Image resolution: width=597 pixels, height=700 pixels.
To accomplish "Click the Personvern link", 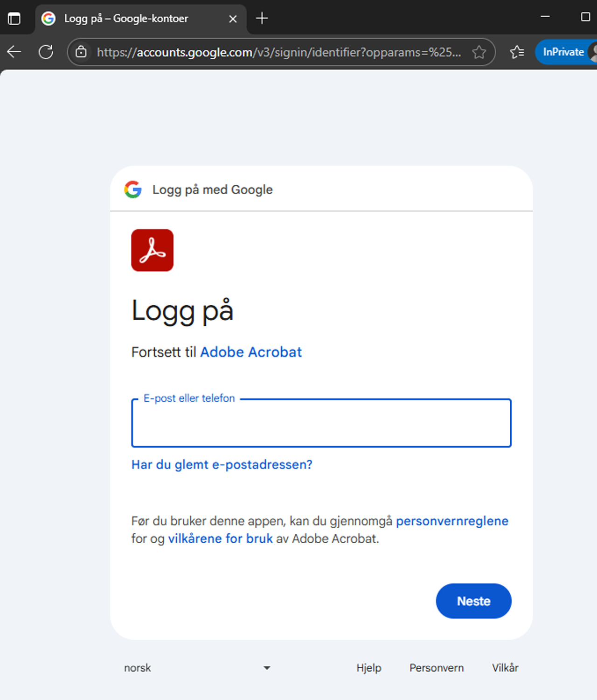I will (x=436, y=668).
